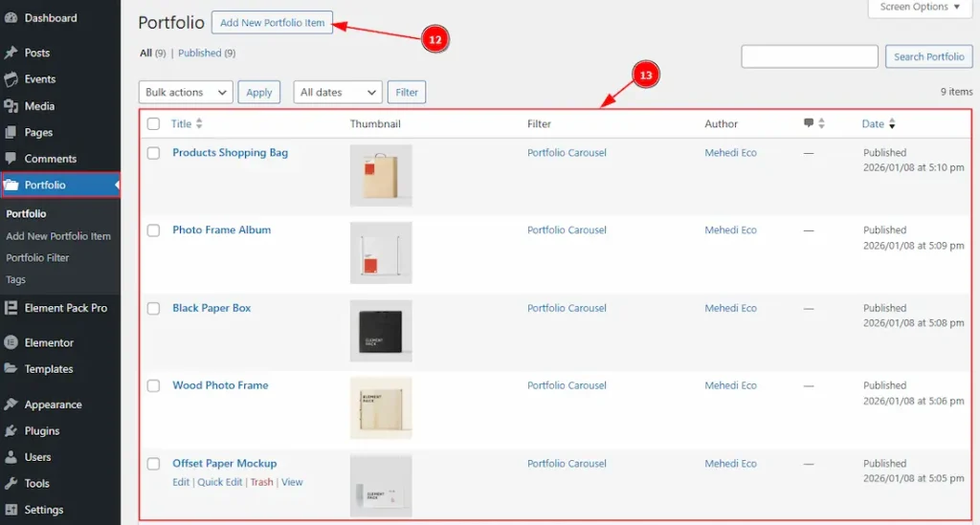980x525 pixels.
Task: Click the Comments bubble icon in sidebar
Action: [11, 159]
